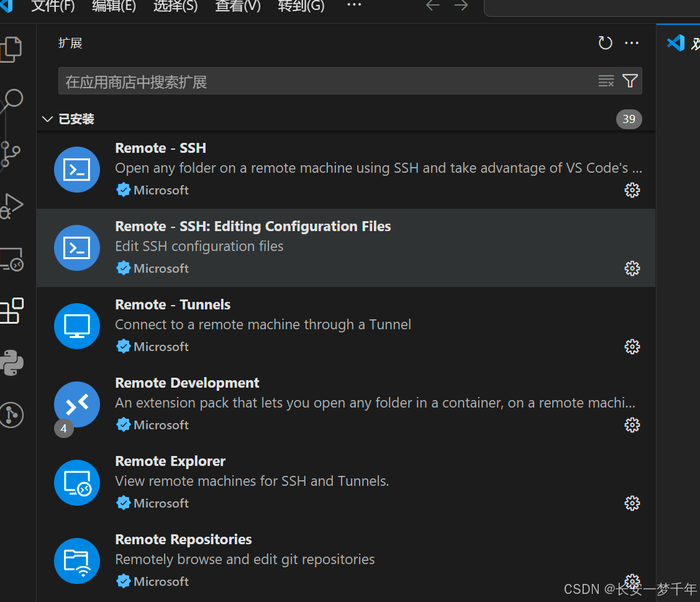
Task: Click 'Edit SSH configuration files' description
Action: coord(199,247)
